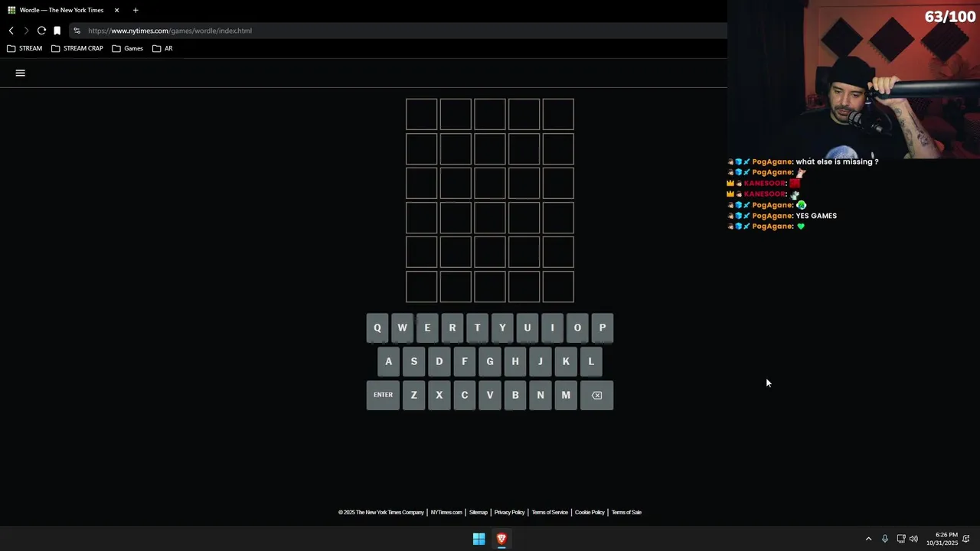The width and height of the screenshot is (980, 551).
Task: Open the Terms of Sale footer link
Action: point(626,512)
